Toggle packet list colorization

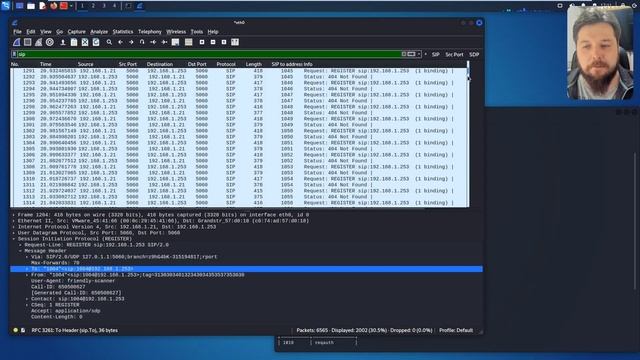(x=189, y=42)
